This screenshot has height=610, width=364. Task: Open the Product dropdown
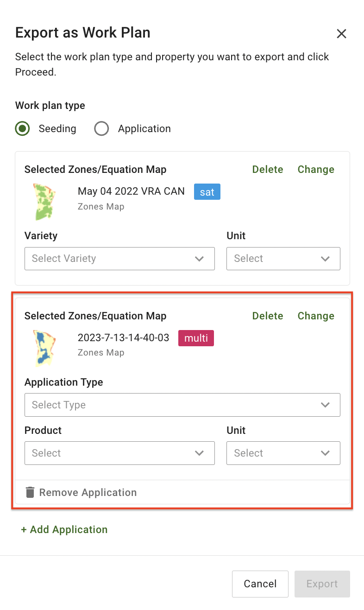pyautogui.click(x=119, y=453)
